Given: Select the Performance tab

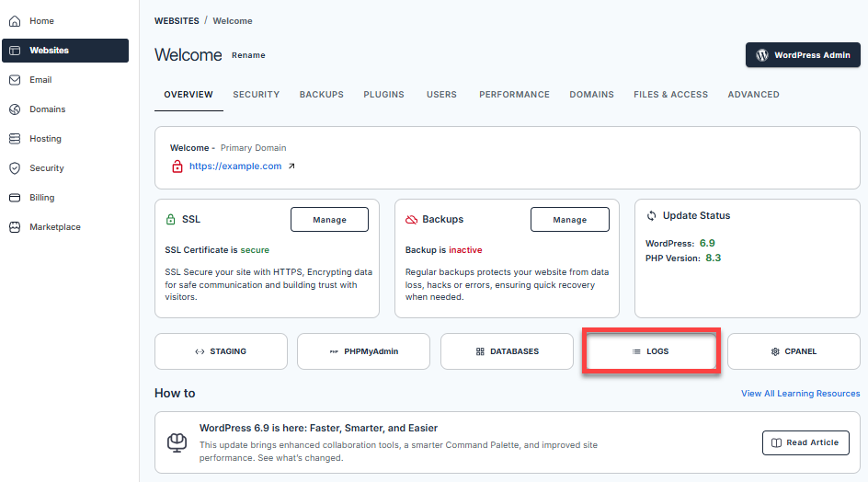Looking at the screenshot, I should coord(514,95).
